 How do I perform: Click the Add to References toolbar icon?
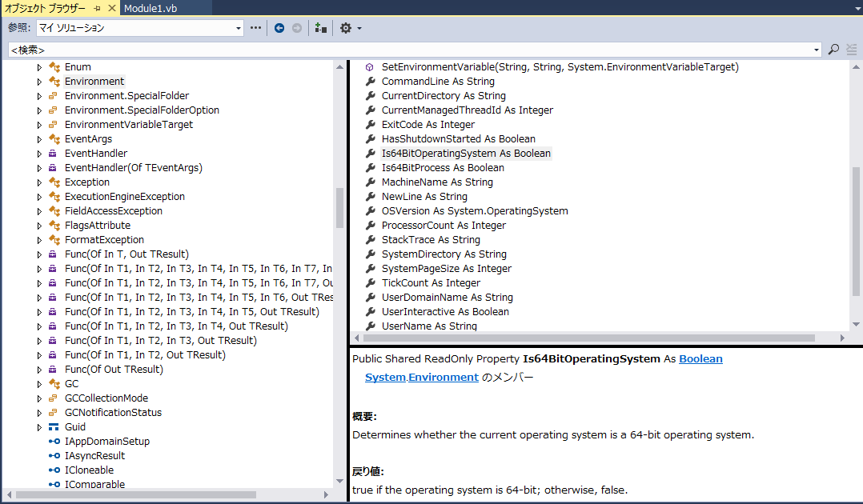[321, 28]
